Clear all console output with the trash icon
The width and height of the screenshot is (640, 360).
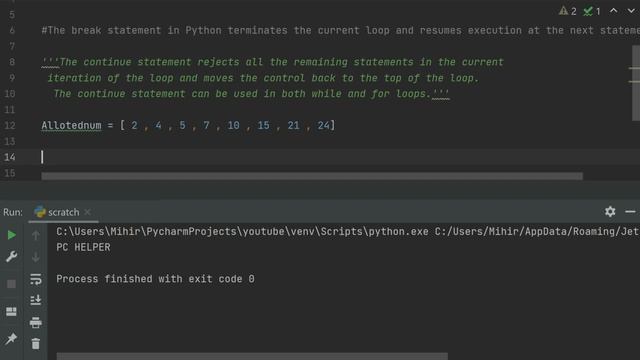click(36, 344)
